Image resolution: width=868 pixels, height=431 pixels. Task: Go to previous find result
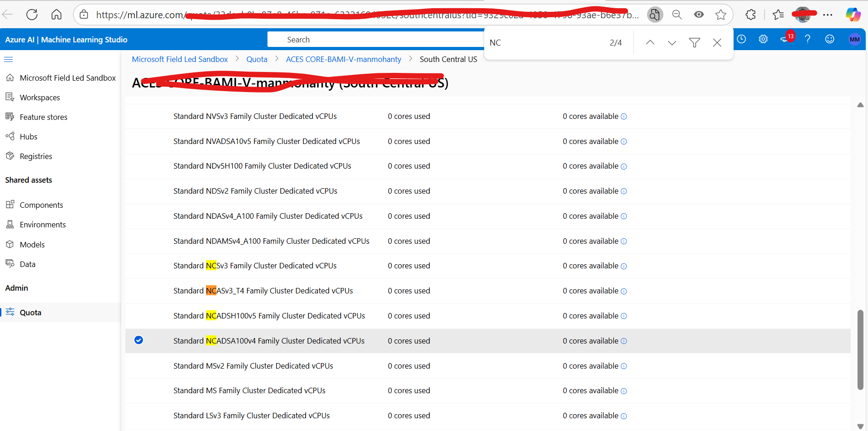(650, 42)
